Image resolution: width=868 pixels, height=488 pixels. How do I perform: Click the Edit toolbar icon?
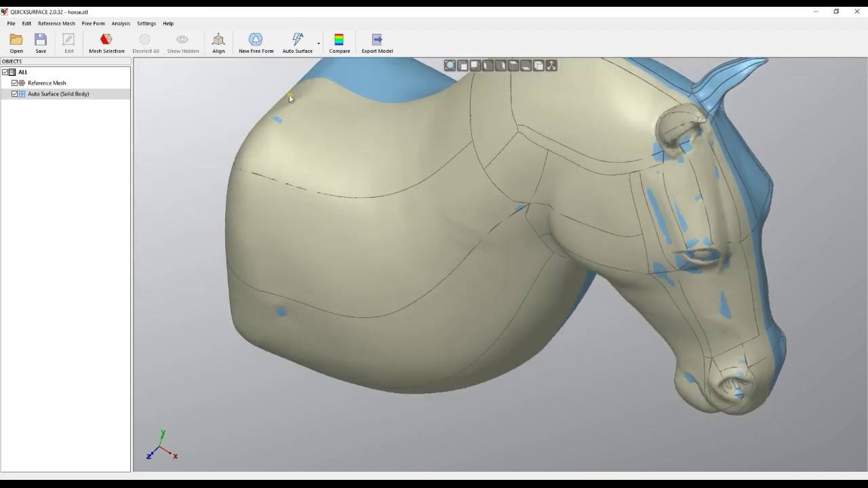pos(68,43)
